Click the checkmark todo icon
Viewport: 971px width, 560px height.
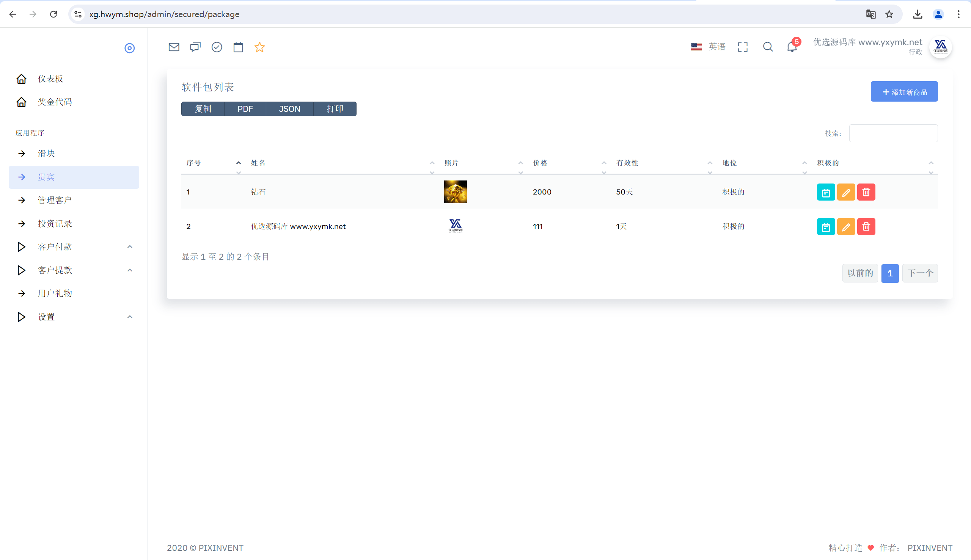coord(217,47)
